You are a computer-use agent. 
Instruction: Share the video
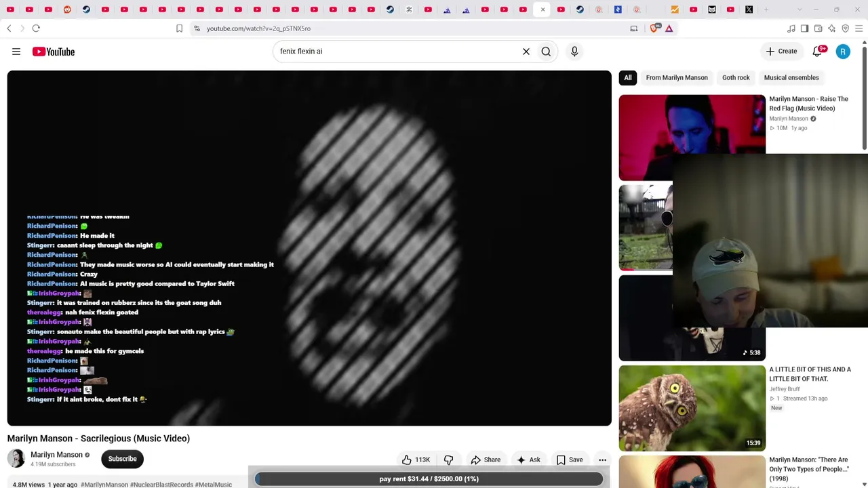point(486,460)
